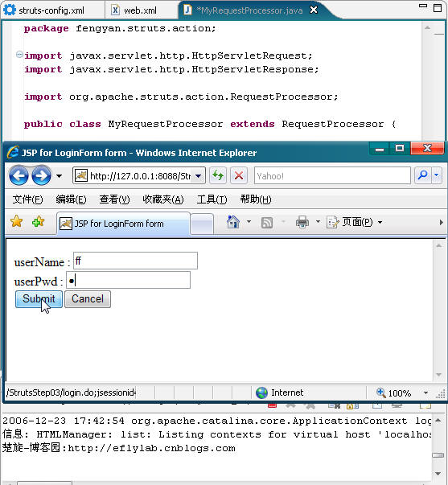This screenshot has height=485, width=448.
Task: Open the Favorites Center star icon
Action: pos(16,221)
